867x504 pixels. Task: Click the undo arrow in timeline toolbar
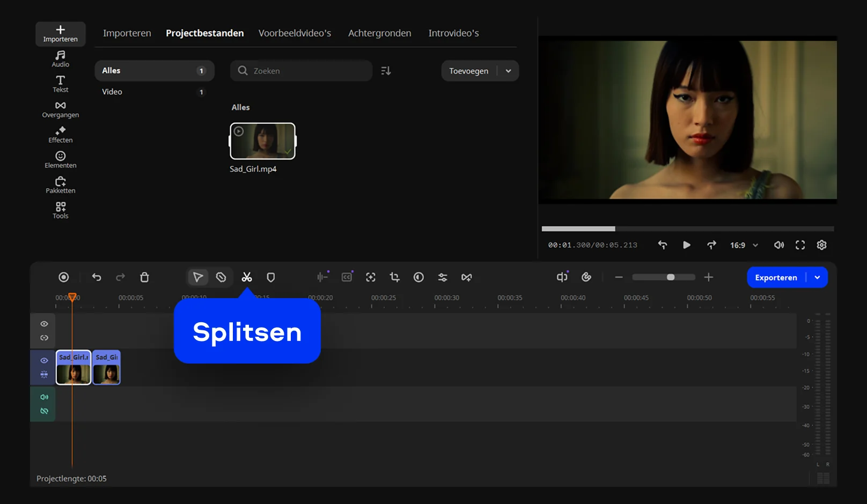[x=97, y=277]
